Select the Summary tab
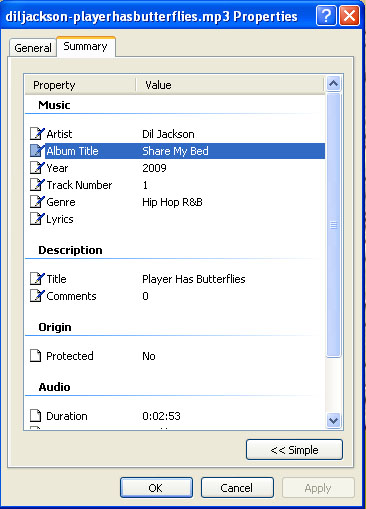The height and width of the screenshot is (509, 366). 86,47
